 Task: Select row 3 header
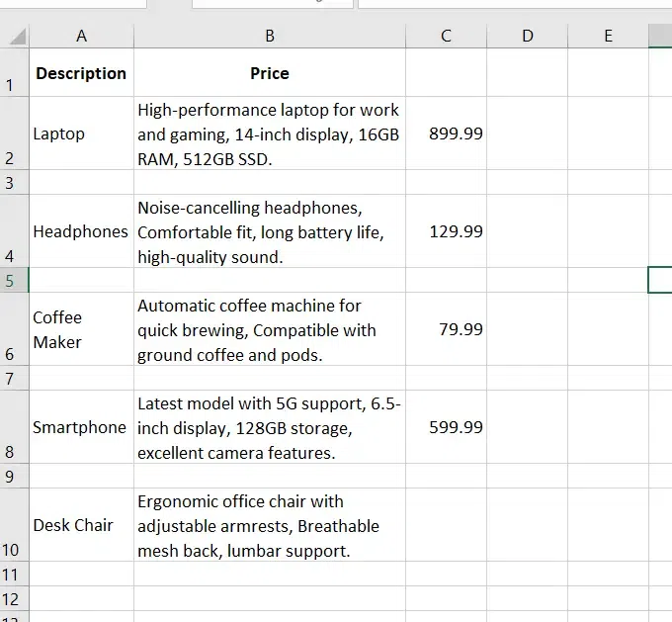click(14, 182)
